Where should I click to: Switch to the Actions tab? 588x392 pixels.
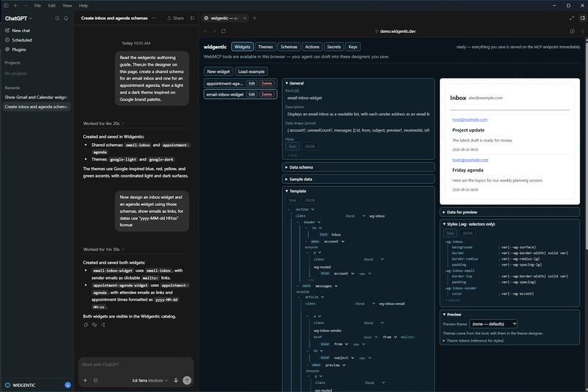[x=312, y=47]
